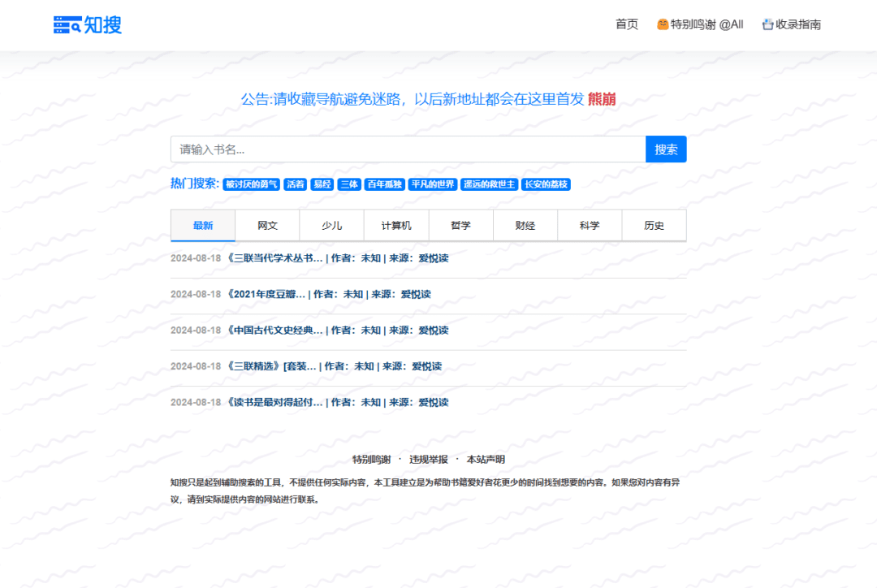This screenshot has width=877, height=588.
Task: Click the icon next to 收录指南
Action: coord(767,24)
